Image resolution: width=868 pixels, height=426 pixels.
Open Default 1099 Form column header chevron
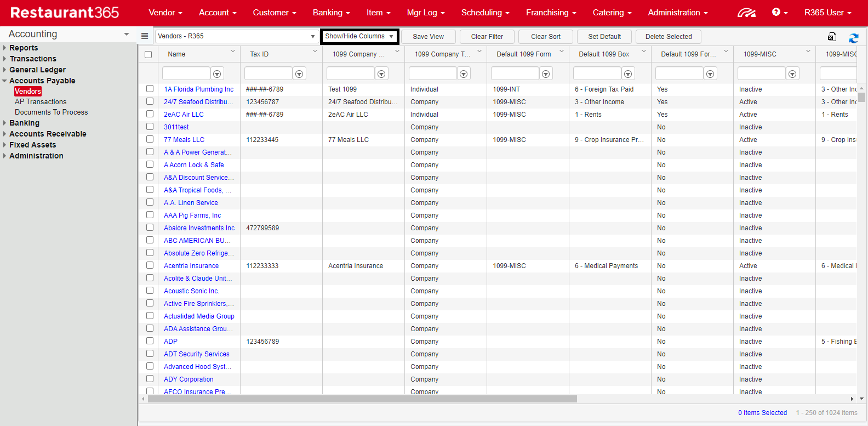coord(562,52)
